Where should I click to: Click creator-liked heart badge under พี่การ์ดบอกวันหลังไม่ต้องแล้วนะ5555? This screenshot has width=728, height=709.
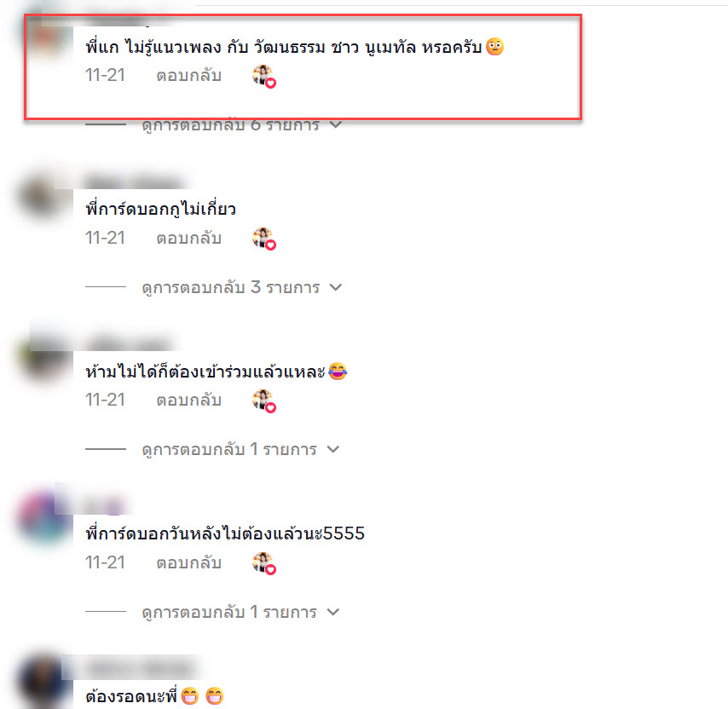264,564
